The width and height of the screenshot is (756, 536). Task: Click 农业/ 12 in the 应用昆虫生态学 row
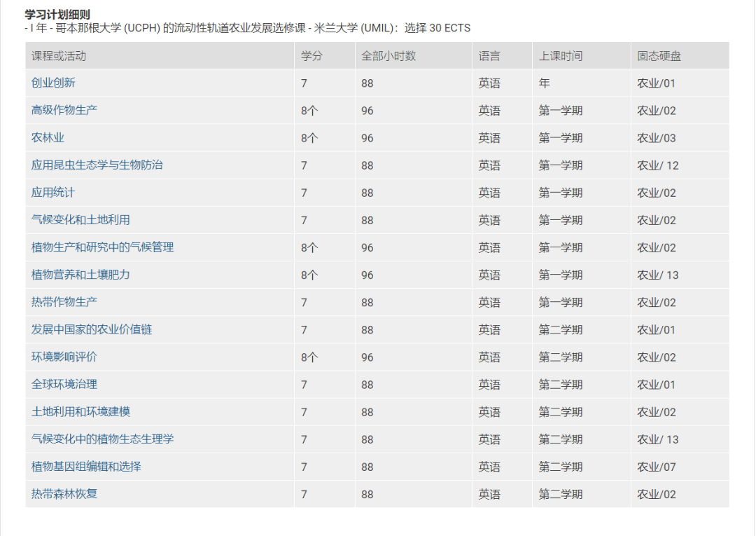click(657, 165)
